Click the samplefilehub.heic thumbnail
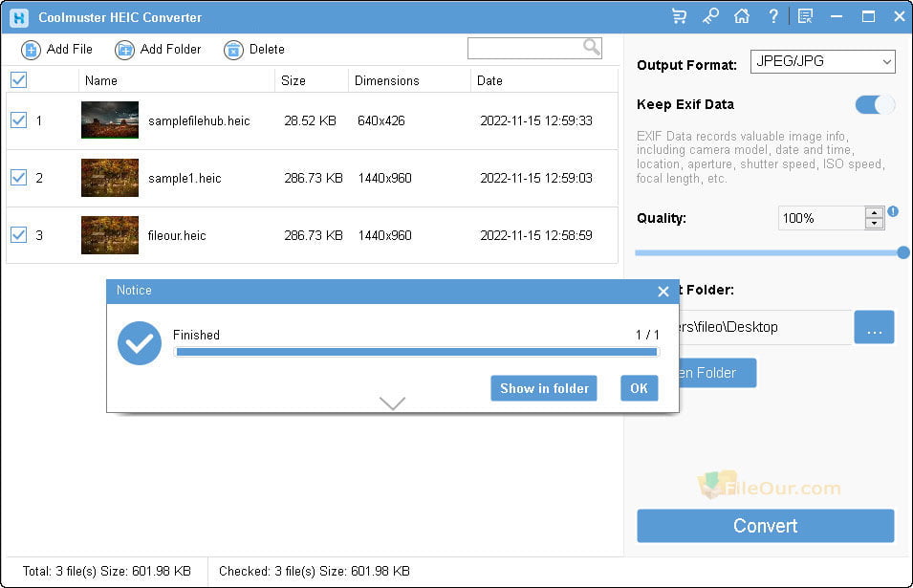This screenshot has width=913, height=588. pos(110,120)
